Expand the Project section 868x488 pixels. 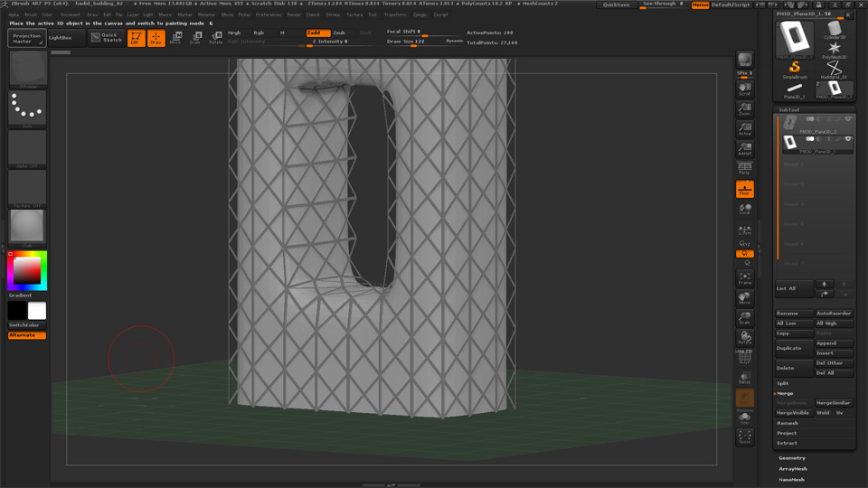[787, 433]
